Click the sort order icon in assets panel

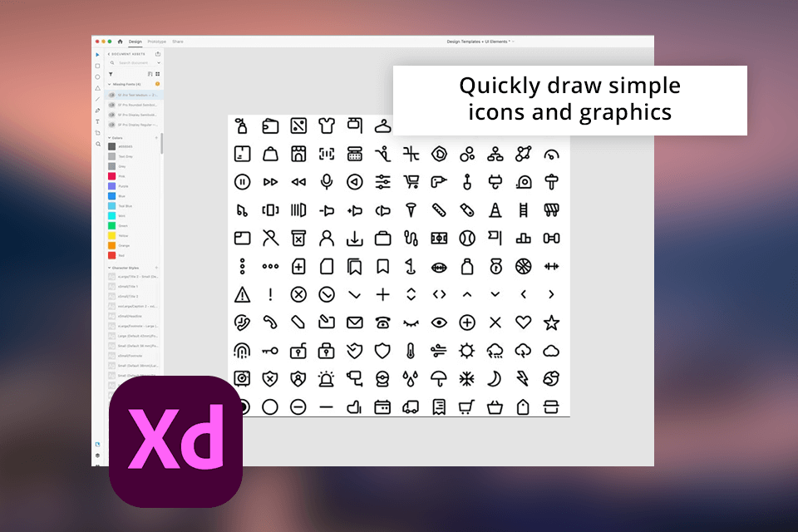(150, 74)
